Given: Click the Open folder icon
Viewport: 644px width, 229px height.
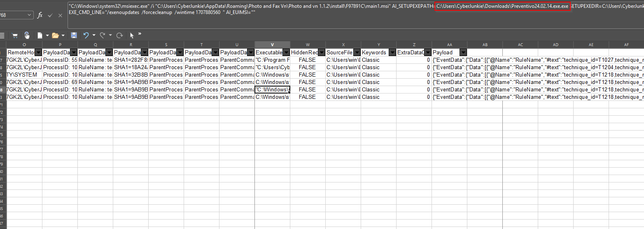Looking at the screenshot, I should (55, 35).
